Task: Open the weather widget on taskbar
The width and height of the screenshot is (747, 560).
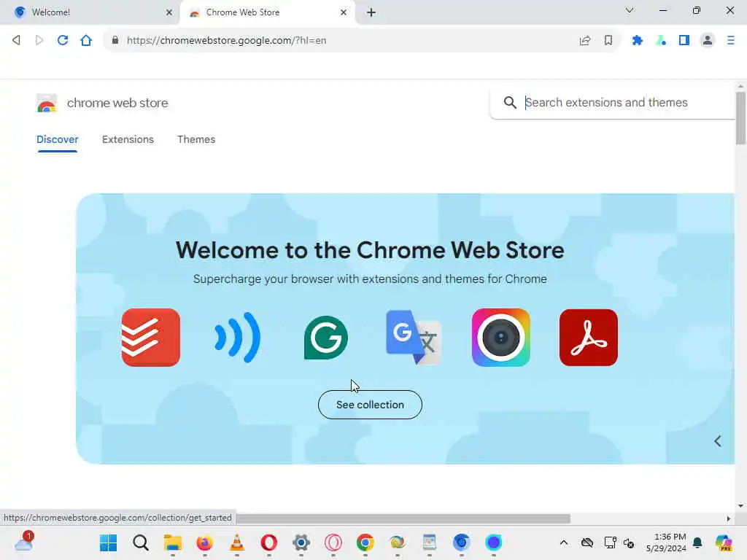Action: pyautogui.click(x=24, y=542)
